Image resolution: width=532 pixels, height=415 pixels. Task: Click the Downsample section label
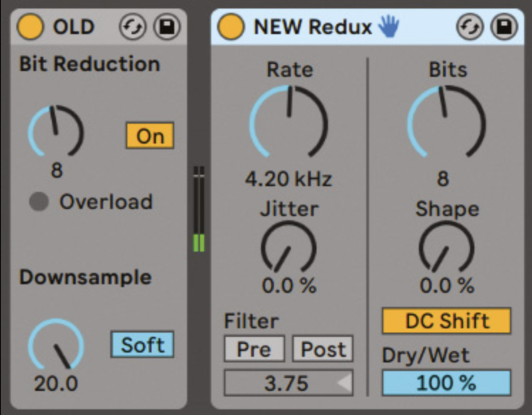pyautogui.click(x=85, y=278)
